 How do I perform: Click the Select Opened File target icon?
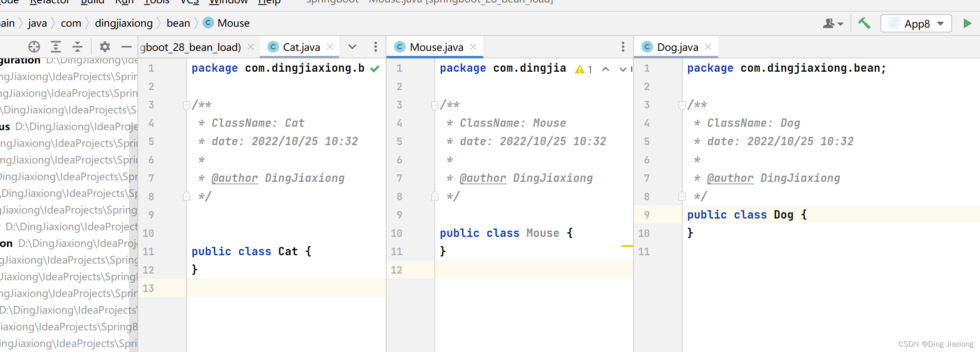pyautogui.click(x=34, y=47)
